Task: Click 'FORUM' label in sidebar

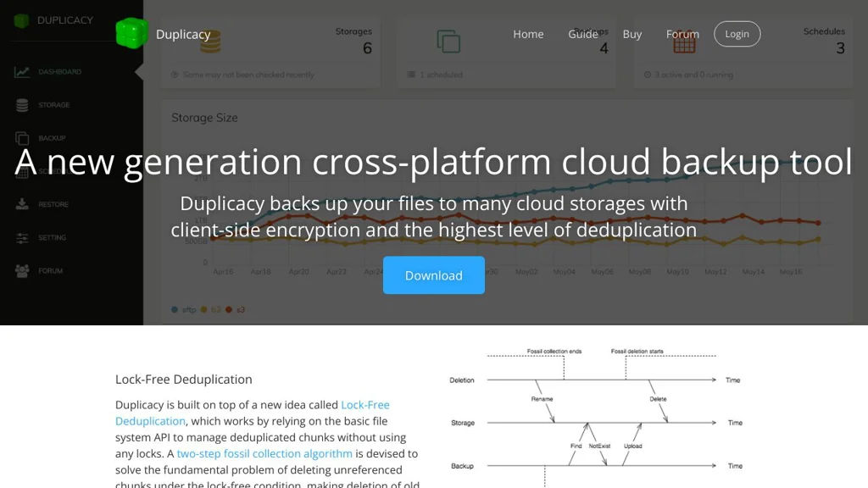Action: (x=50, y=271)
